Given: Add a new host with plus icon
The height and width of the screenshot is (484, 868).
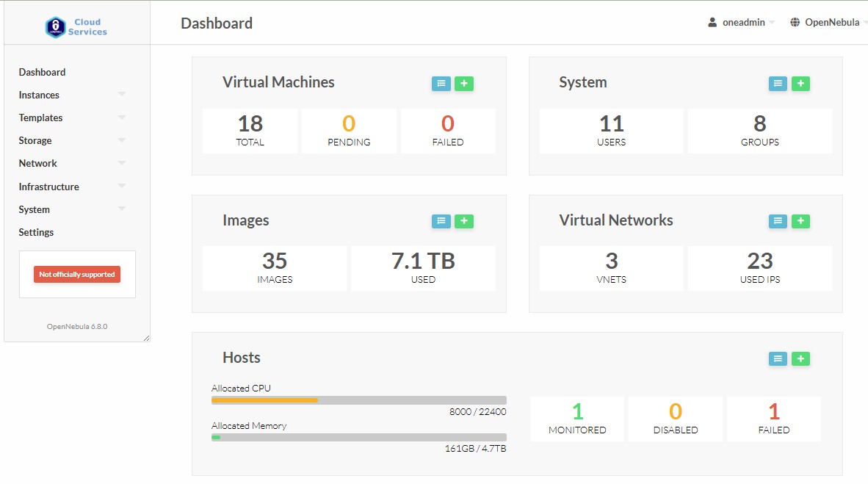Looking at the screenshot, I should [x=800, y=358].
